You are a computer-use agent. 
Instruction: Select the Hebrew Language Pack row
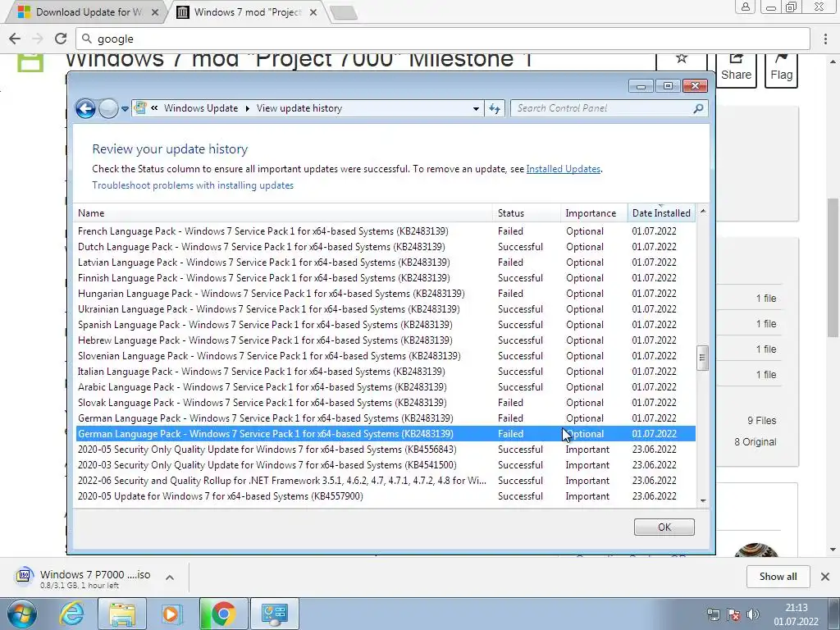386,340
